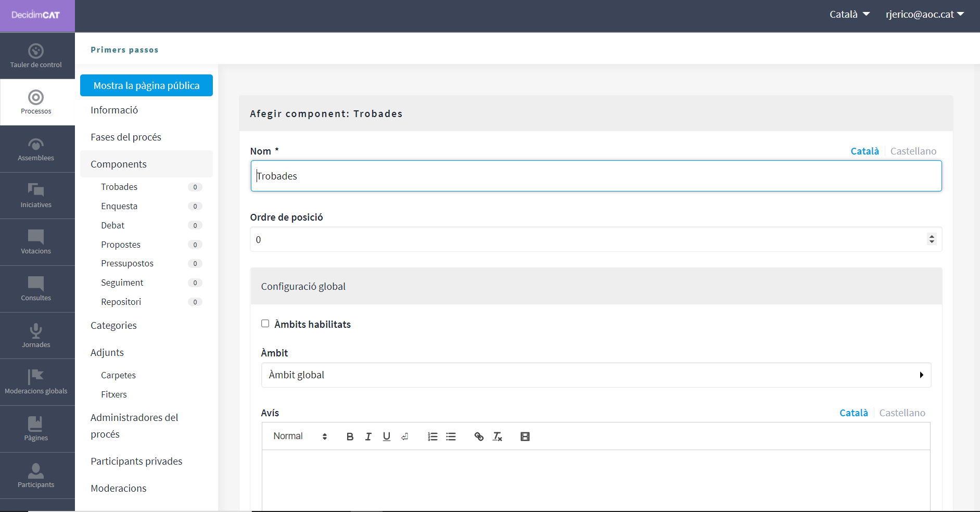Switch Nom field to Català tab
The width and height of the screenshot is (980, 512).
click(x=864, y=151)
